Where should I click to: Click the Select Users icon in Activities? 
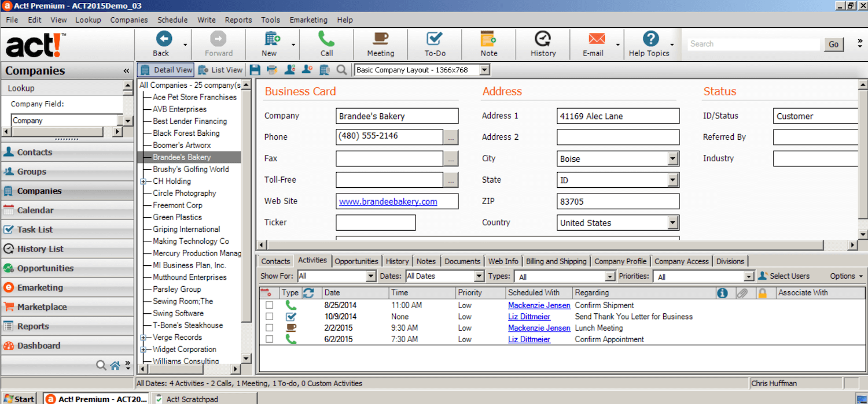click(763, 276)
